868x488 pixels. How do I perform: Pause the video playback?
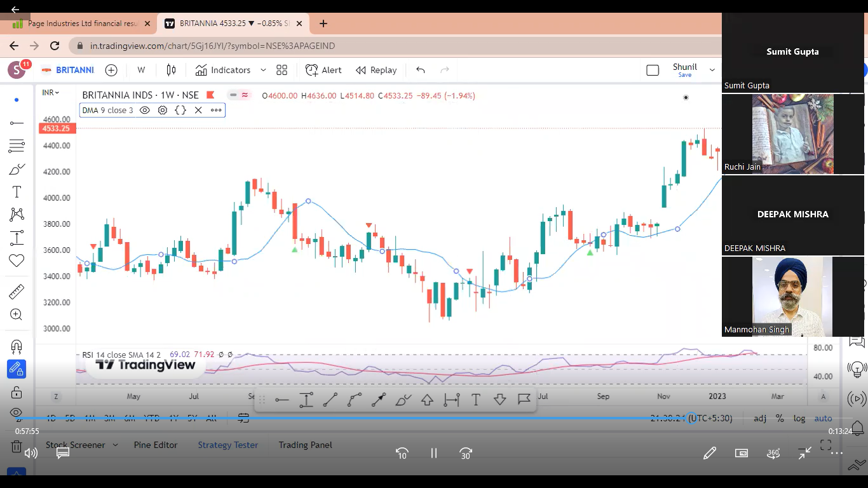434,453
